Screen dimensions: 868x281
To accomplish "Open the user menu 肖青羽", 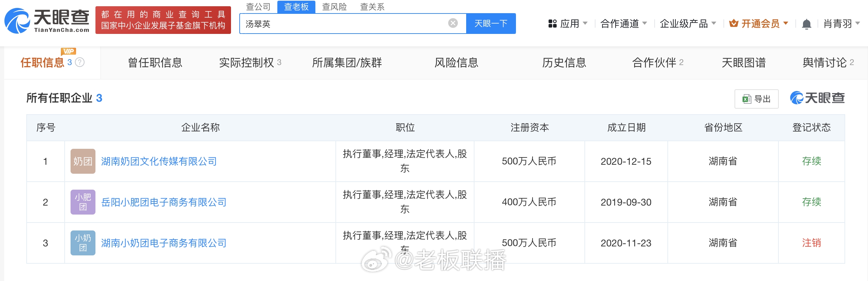I will 842,24.
